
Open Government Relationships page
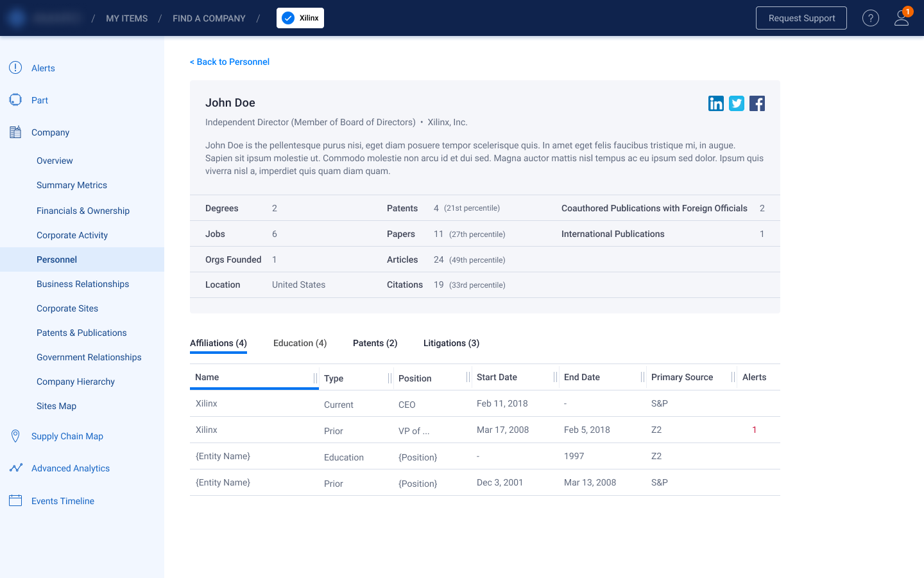pos(89,357)
